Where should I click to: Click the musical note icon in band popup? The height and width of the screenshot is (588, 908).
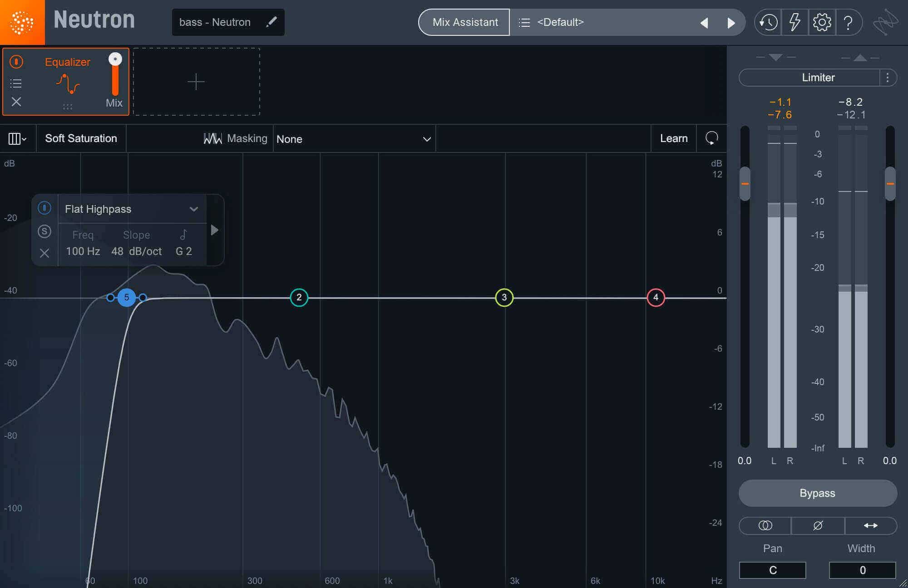coord(183,235)
